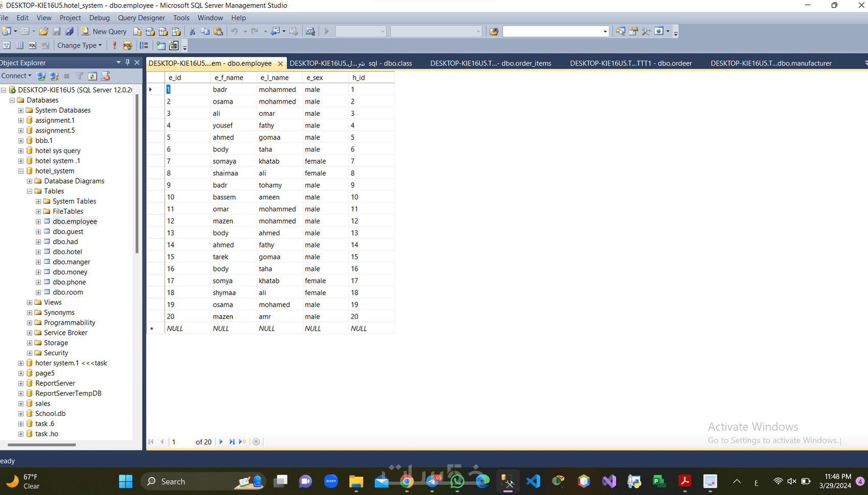Open the View menu
Image resolution: width=868 pixels, height=495 pixels.
(x=44, y=18)
